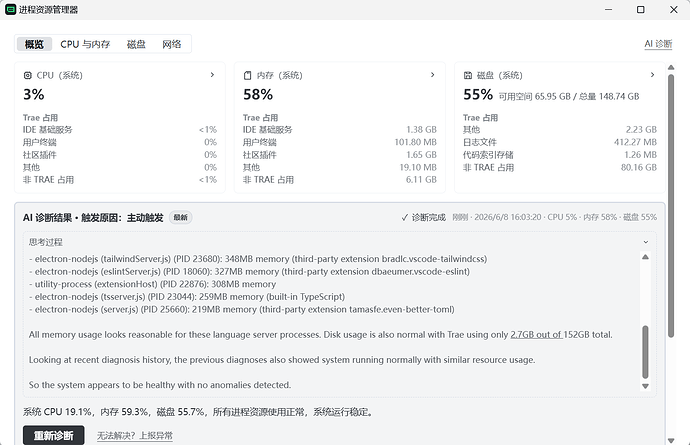Click the memory 58% value
Screen dimensions: 690x445
point(258,94)
